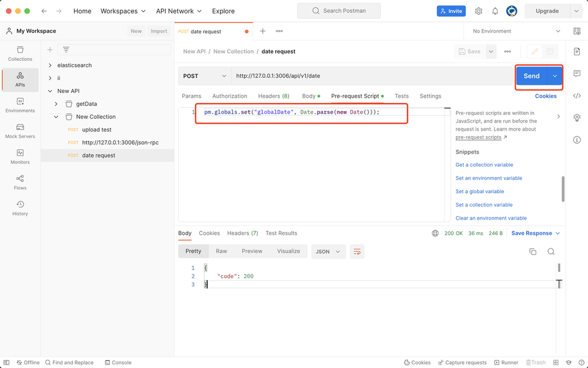Open the Collections sidebar panel

20,54
